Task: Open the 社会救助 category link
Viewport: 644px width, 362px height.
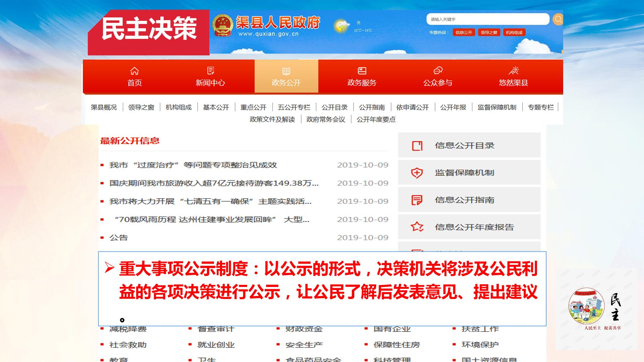Action: point(128,345)
